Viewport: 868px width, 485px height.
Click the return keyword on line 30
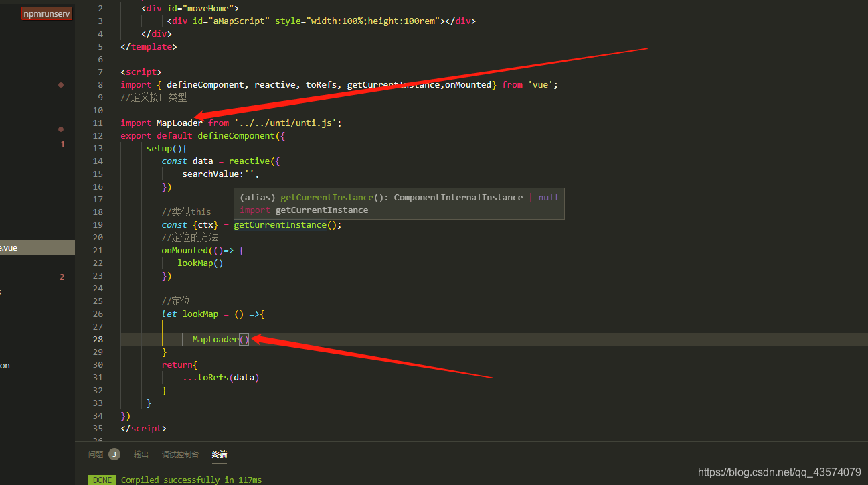click(x=177, y=365)
